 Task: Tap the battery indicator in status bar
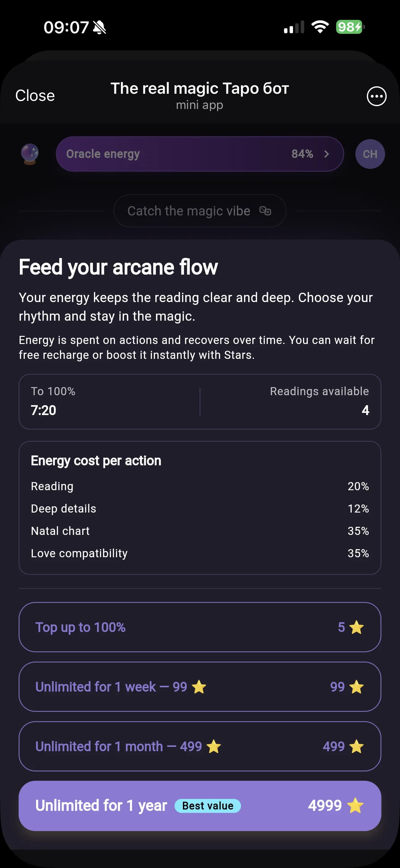tap(350, 27)
